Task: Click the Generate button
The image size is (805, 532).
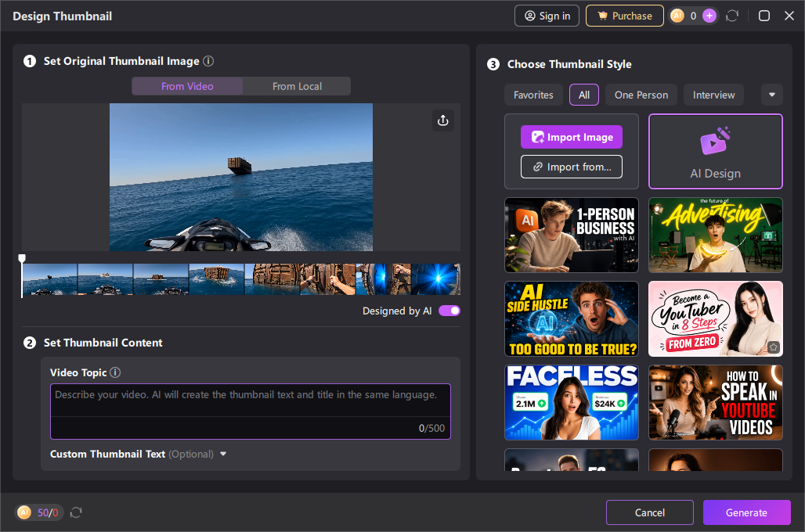Action: tap(746, 512)
